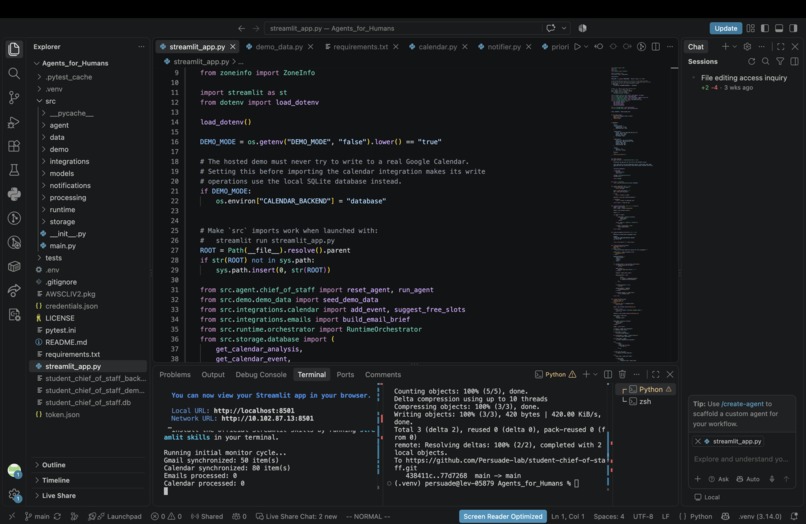Open README.md in file tree

pyautogui.click(x=66, y=342)
